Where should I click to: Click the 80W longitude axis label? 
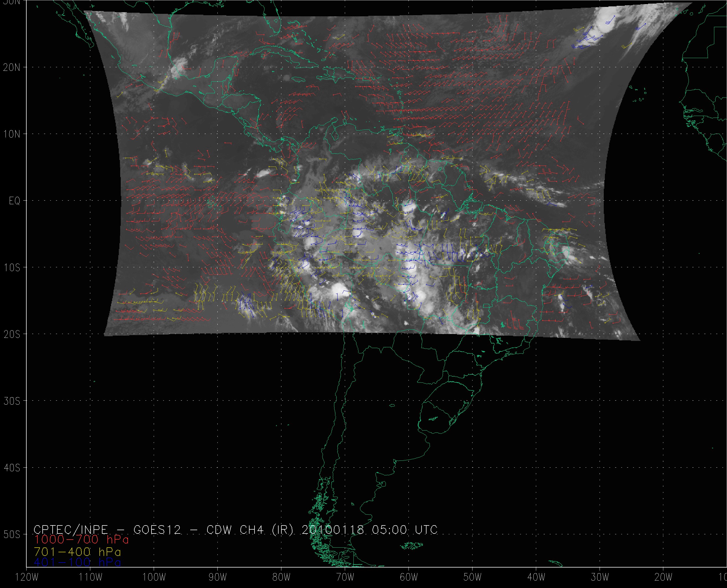(x=281, y=577)
